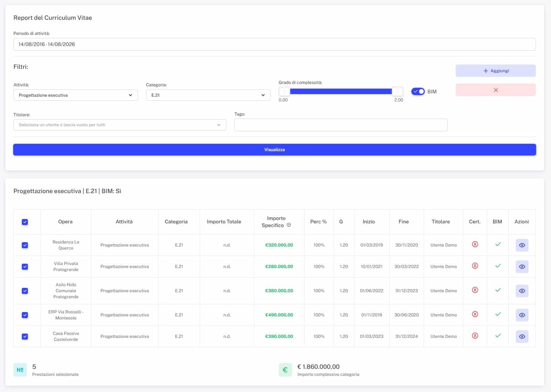Click the blue Visualizza button
The image size is (551, 392).
coord(275,150)
